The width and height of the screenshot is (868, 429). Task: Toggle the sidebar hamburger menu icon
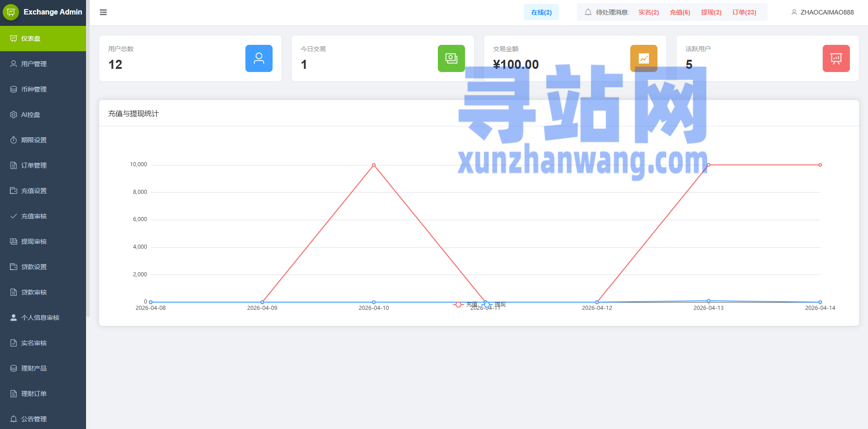point(103,12)
